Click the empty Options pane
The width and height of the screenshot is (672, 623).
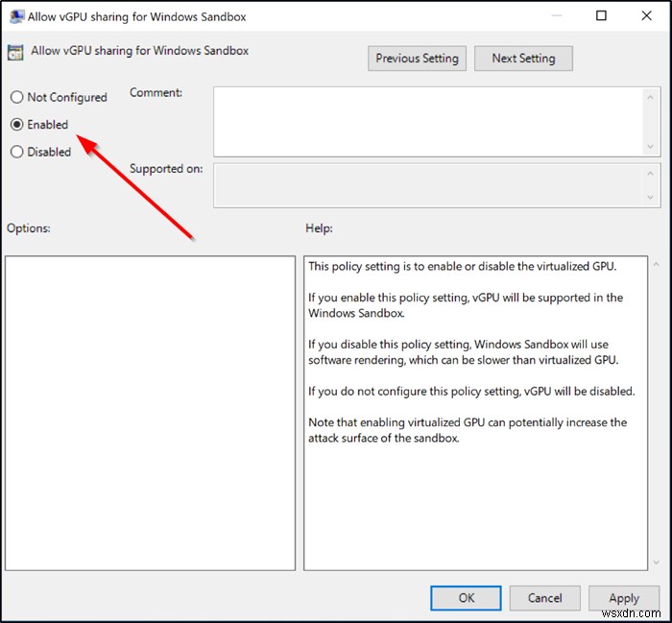(x=150, y=413)
